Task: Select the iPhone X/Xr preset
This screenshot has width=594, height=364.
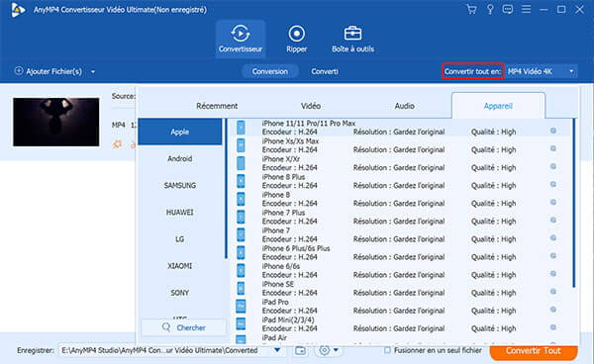Action: click(x=400, y=163)
